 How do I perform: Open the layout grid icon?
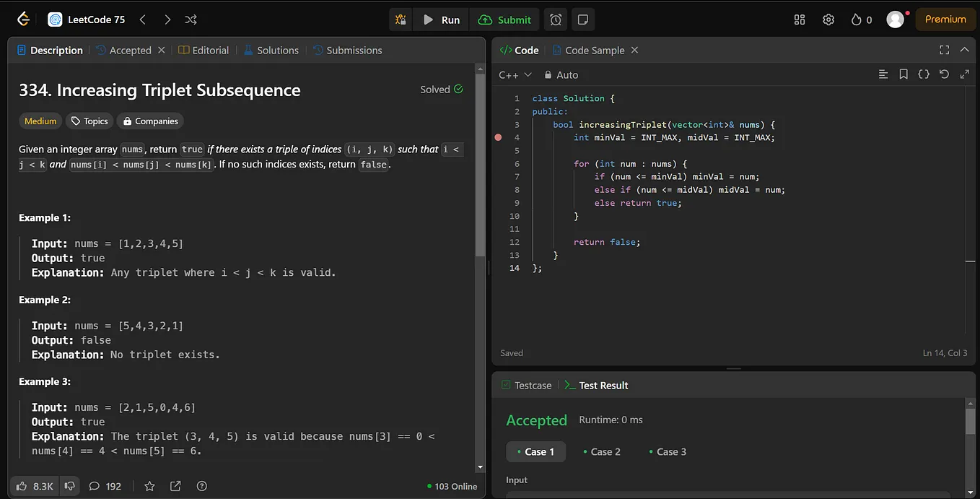pos(799,19)
